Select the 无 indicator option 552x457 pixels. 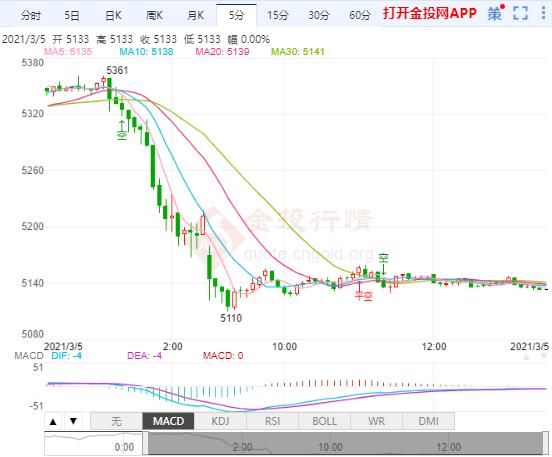pos(117,421)
